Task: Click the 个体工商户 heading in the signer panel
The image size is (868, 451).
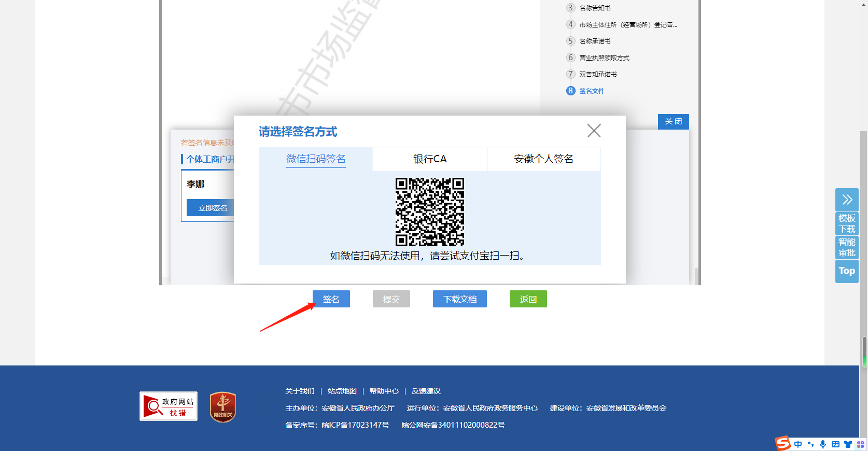Action: pos(210,159)
